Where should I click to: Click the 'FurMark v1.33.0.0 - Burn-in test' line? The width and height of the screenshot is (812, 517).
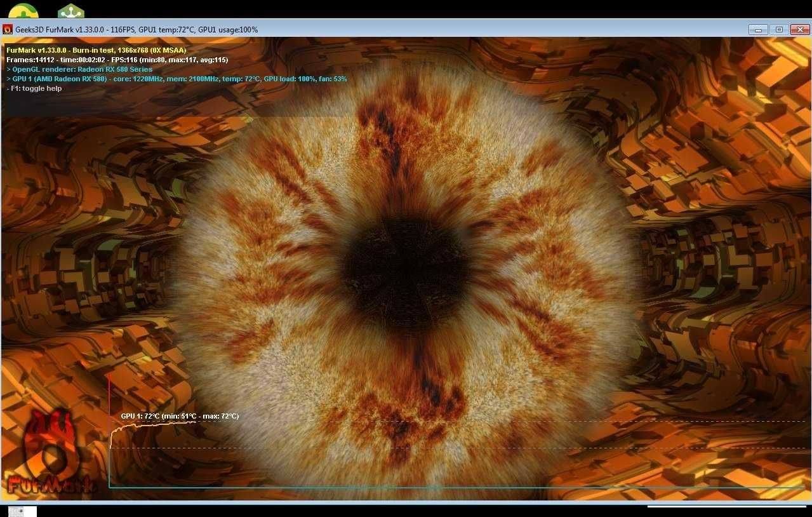96,50
